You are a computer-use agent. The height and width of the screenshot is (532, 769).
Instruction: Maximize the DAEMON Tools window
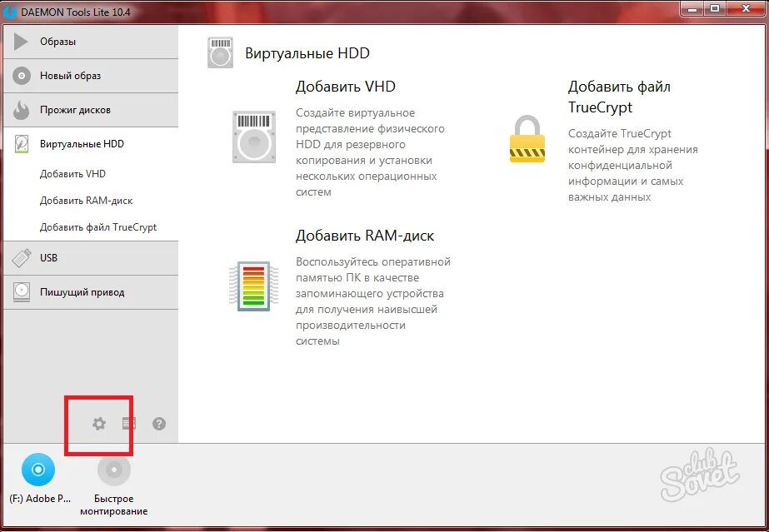click(715, 7)
